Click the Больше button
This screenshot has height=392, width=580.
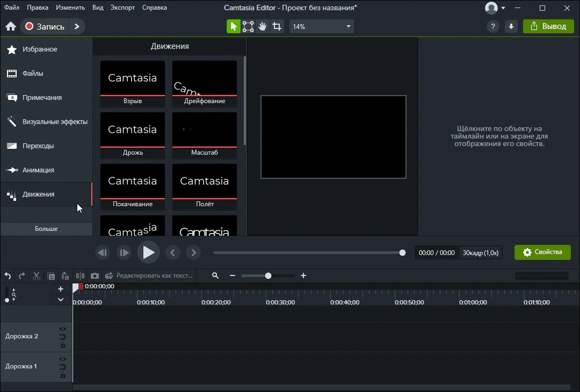[x=46, y=229]
